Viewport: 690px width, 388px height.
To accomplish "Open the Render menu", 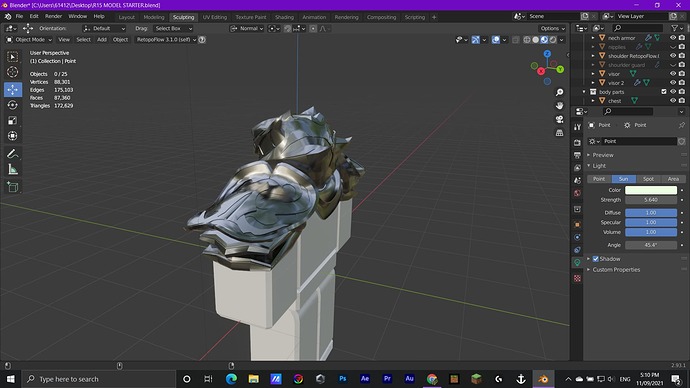I will [x=53, y=16].
